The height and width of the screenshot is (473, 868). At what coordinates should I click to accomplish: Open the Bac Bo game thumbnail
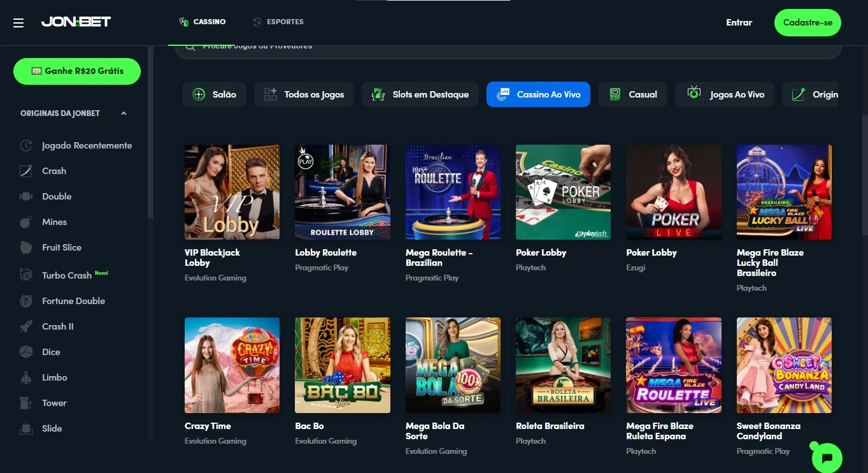point(342,365)
